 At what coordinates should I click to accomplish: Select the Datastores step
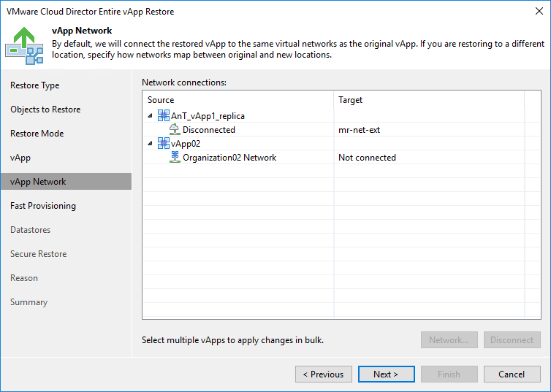coord(30,230)
